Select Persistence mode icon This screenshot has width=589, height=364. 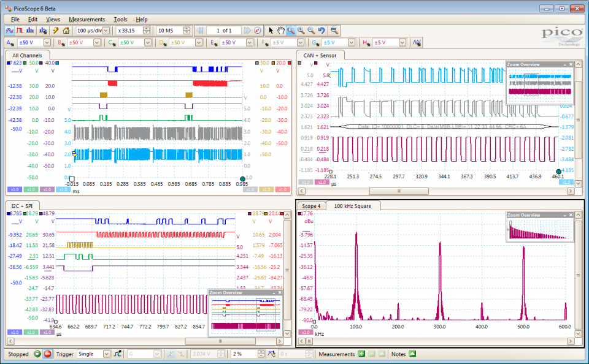point(20,31)
